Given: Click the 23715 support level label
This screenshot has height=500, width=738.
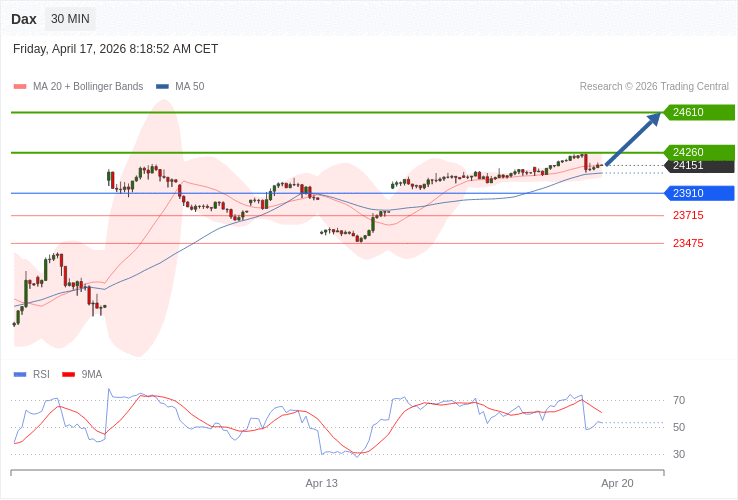Looking at the screenshot, I should 688,215.
